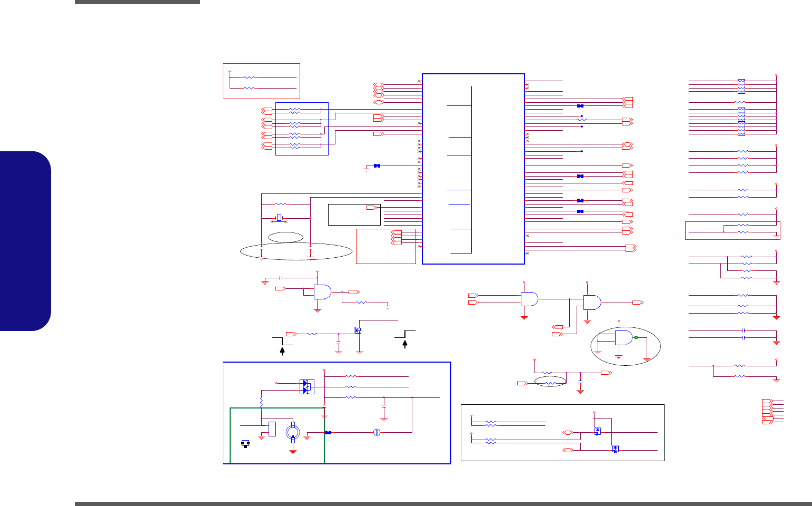Click the MOSFET between the two step waveforms
Viewport: 812px width, 506px height.
[x=359, y=330]
